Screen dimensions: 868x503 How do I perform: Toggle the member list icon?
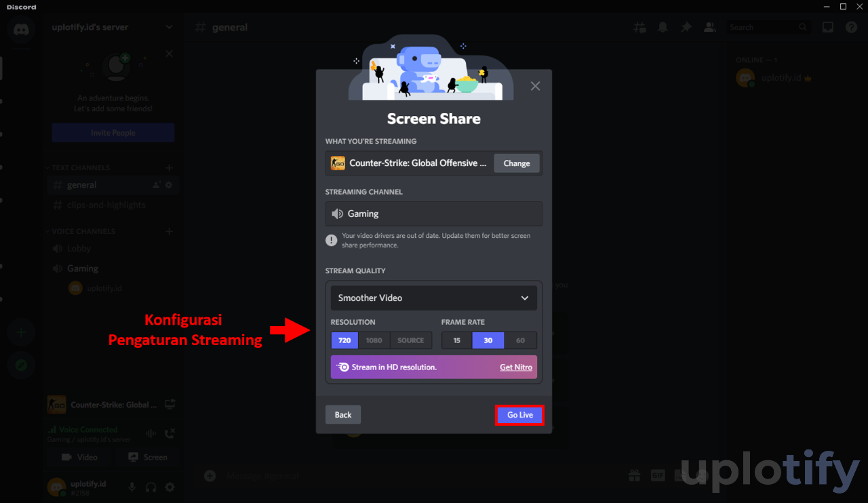tap(709, 27)
